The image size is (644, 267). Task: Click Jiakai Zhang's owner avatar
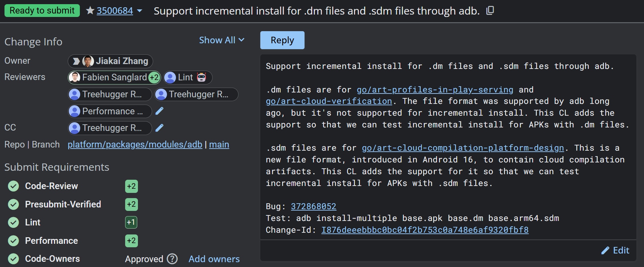click(88, 61)
